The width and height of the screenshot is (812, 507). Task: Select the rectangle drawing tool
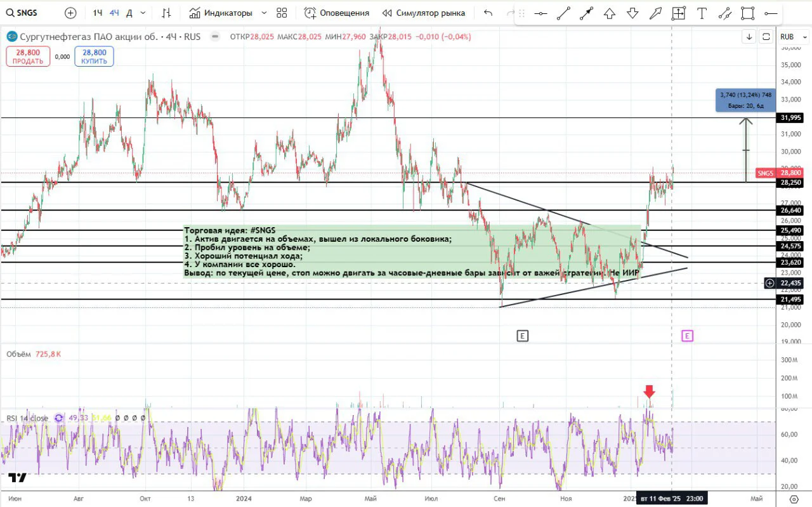pos(748,13)
